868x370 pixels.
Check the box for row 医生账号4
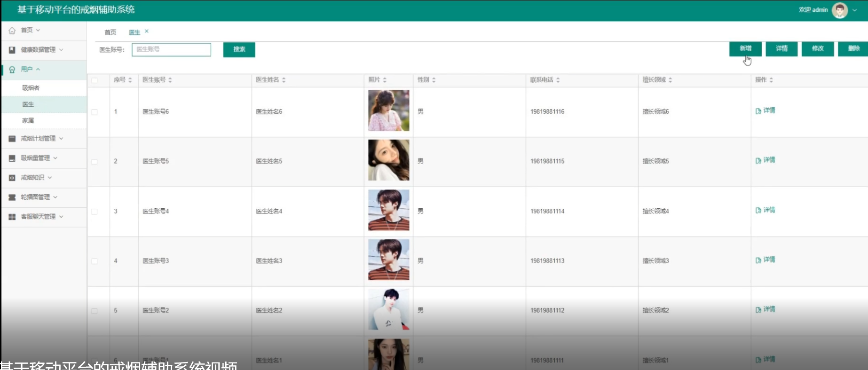(95, 212)
